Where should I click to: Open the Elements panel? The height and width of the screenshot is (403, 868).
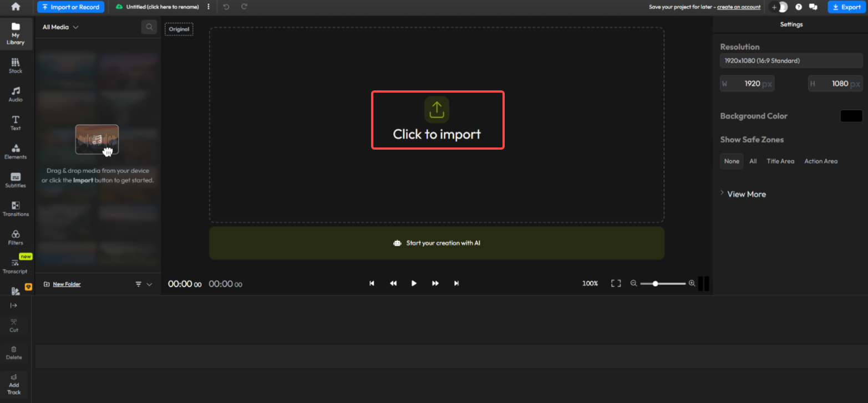click(x=16, y=151)
